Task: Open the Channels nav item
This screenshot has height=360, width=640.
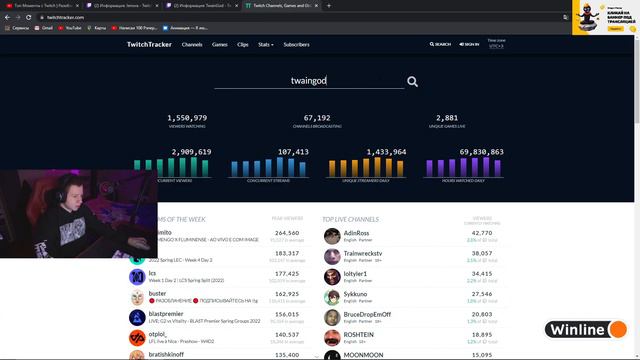Action: (192, 44)
